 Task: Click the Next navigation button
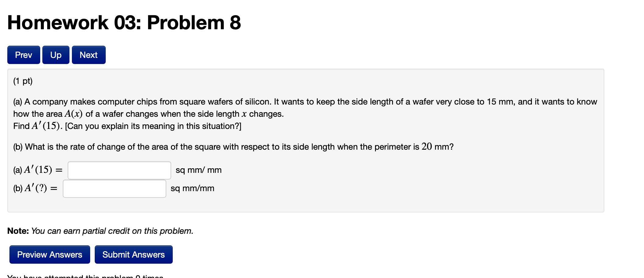point(88,55)
